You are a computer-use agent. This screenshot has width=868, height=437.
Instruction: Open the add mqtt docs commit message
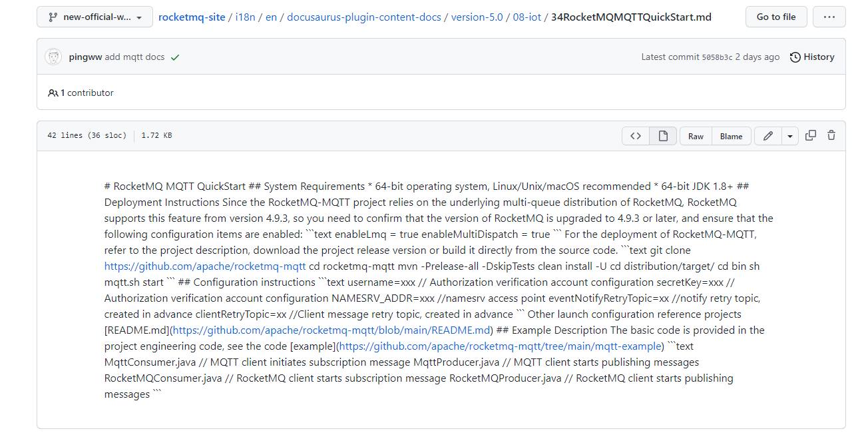[134, 57]
